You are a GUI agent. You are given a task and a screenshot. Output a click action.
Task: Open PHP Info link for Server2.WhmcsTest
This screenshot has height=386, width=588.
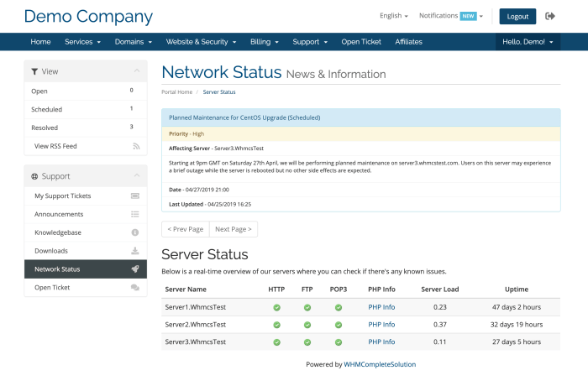pyautogui.click(x=381, y=325)
